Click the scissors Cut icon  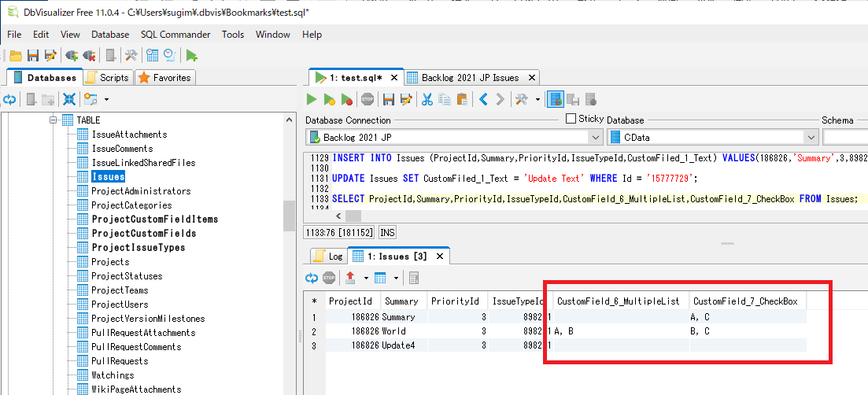(x=427, y=99)
